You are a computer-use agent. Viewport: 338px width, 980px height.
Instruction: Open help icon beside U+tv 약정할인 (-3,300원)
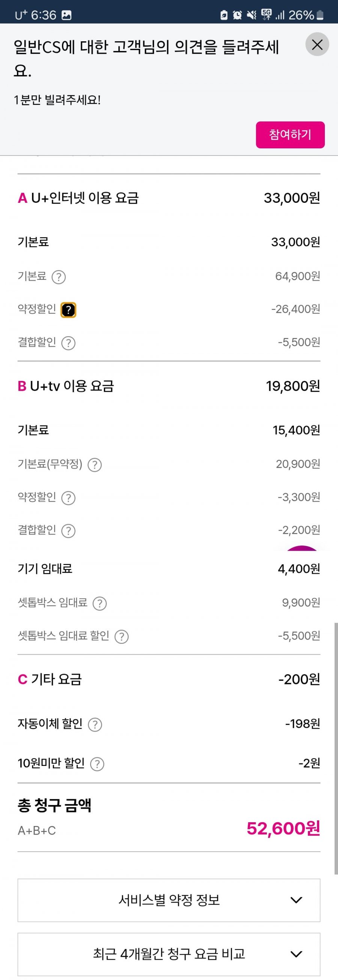pyautogui.click(x=68, y=498)
